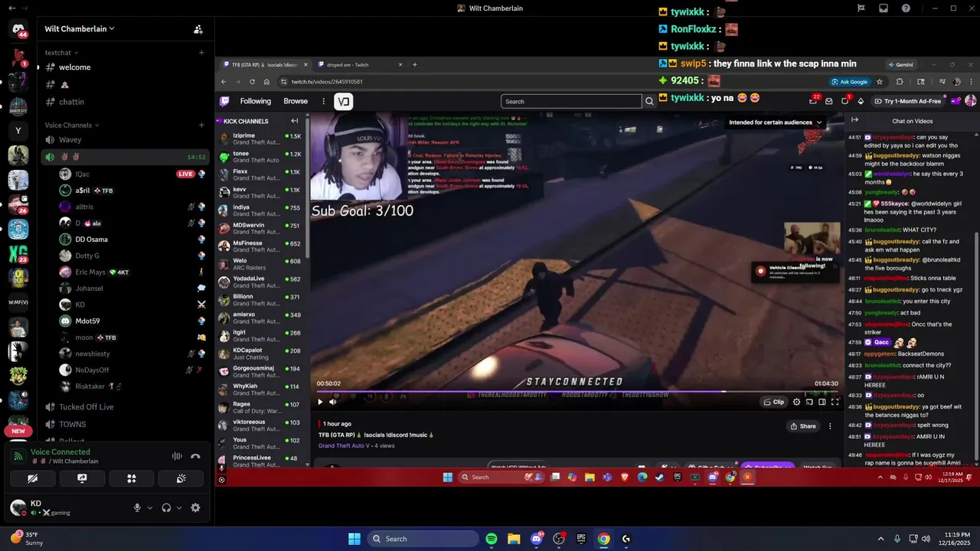980x551 pixels.
Task: Open Grand Theft Auto V category link
Action: point(344,445)
